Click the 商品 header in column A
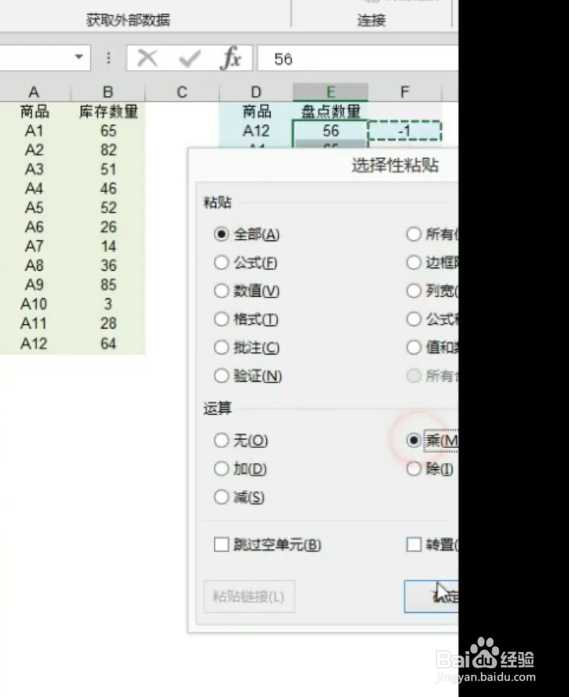The width and height of the screenshot is (569, 697). point(34,112)
